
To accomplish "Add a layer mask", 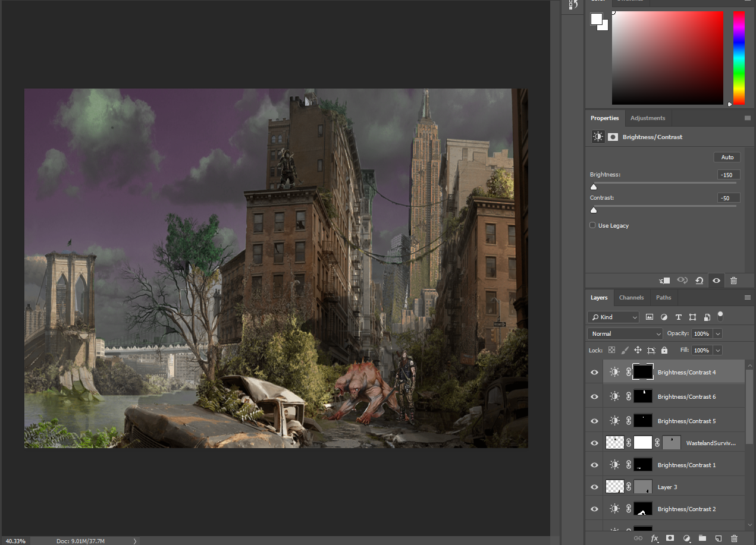I will 671,538.
